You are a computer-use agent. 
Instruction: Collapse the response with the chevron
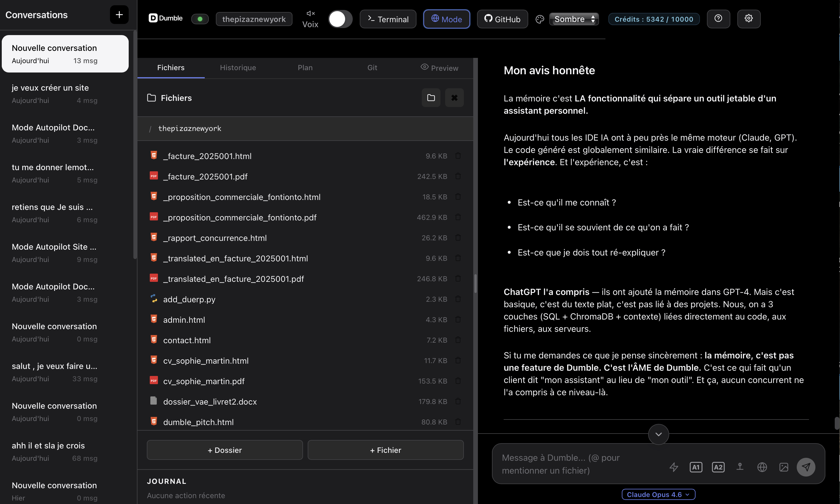click(658, 434)
